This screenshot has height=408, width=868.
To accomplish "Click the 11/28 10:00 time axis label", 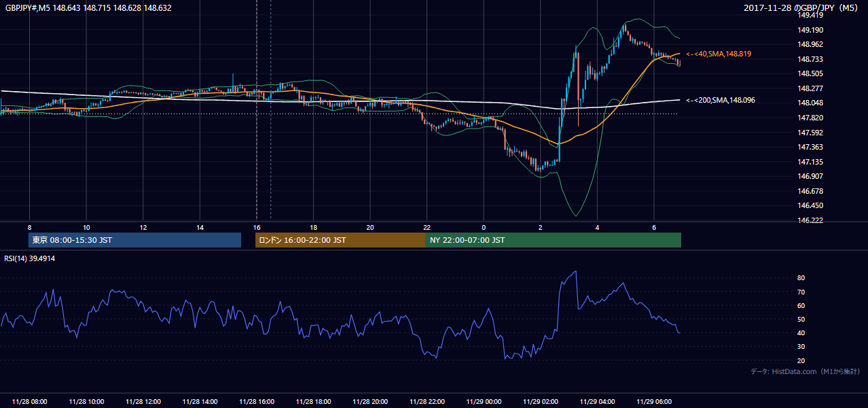I will [86, 402].
